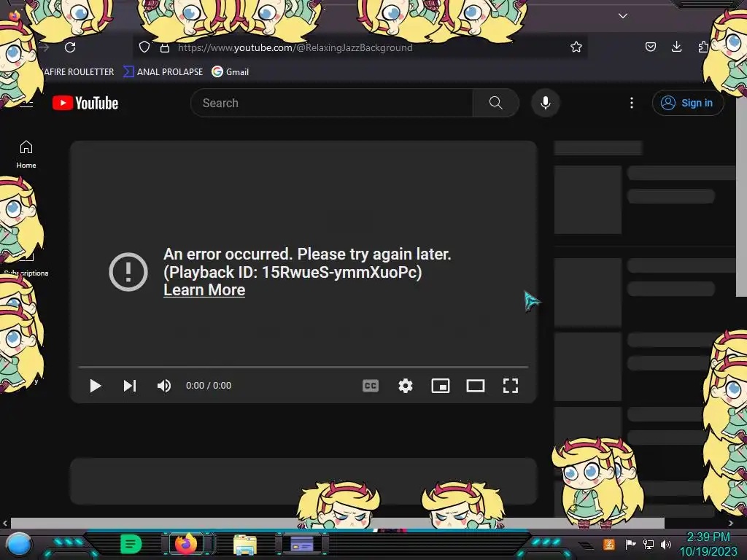
Task: Open File Explorer from taskbar
Action: (x=245, y=544)
